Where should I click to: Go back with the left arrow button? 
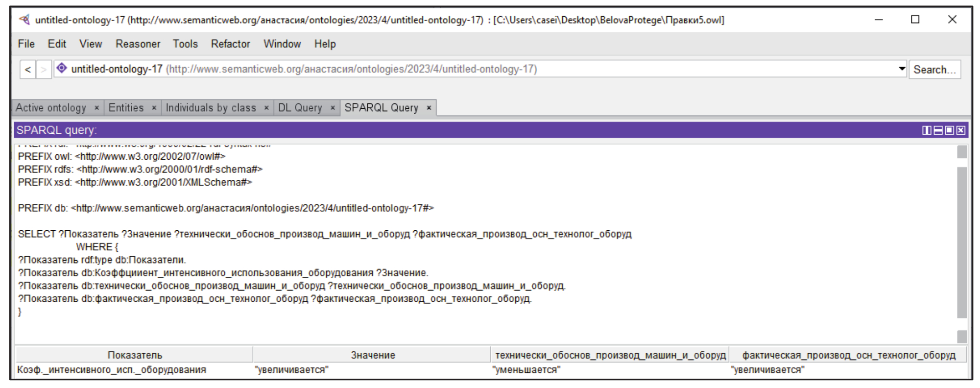pyautogui.click(x=28, y=70)
